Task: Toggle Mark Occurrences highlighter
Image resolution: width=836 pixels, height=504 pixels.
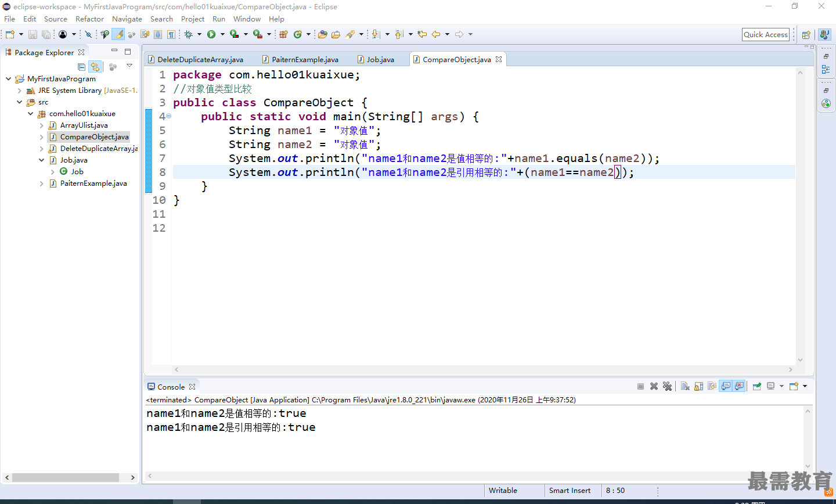Action: pyautogui.click(x=118, y=35)
